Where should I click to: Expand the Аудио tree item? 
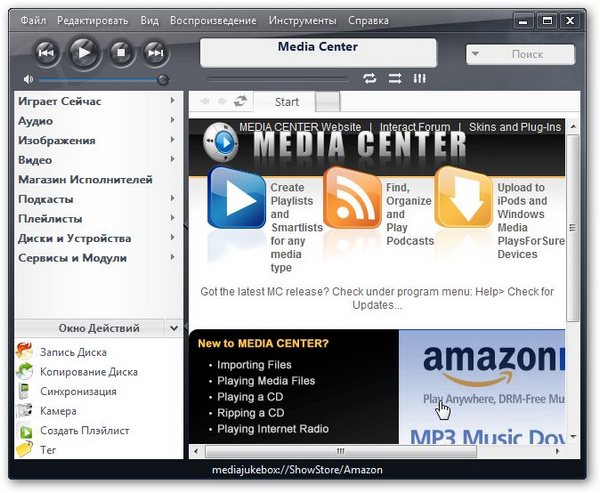coord(173,121)
